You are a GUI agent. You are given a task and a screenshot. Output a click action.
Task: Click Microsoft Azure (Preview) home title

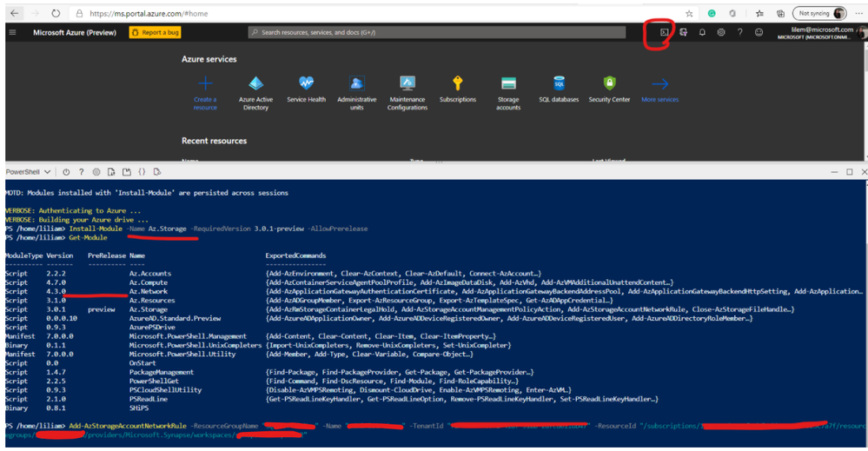click(75, 33)
